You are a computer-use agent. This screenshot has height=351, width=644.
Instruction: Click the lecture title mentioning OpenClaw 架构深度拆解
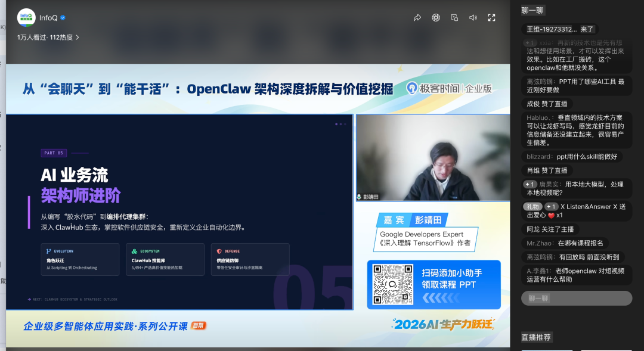pos(208,89)
